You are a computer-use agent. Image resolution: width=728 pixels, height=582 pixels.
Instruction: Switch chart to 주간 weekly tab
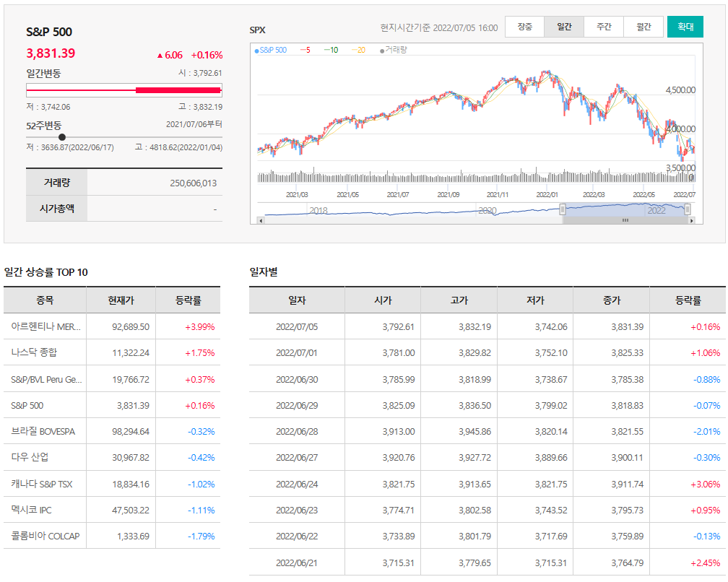coord(604,27)
